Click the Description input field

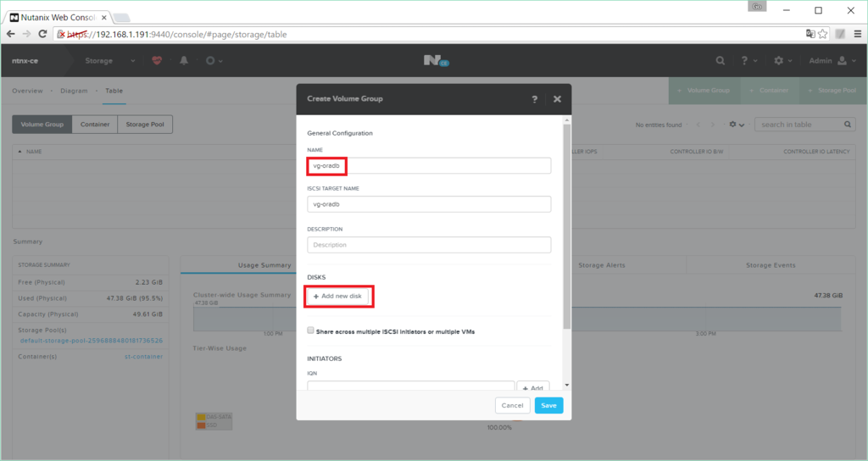[x=429, y=245]
